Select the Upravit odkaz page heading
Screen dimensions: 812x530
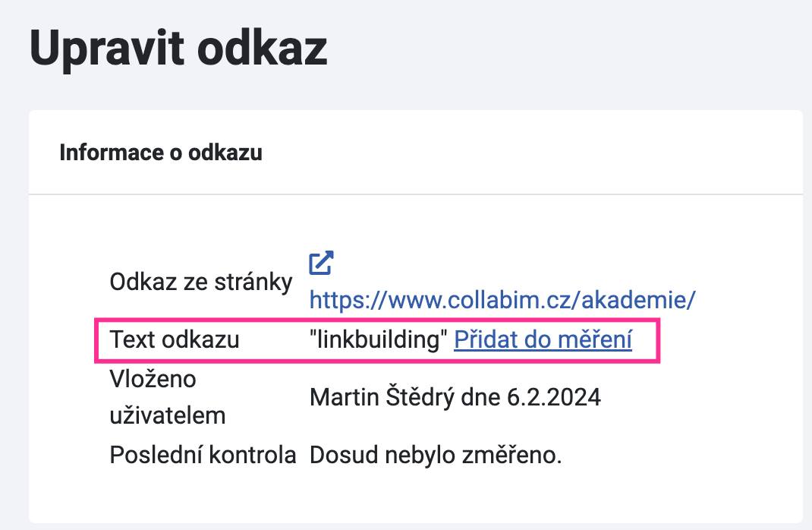178,49
